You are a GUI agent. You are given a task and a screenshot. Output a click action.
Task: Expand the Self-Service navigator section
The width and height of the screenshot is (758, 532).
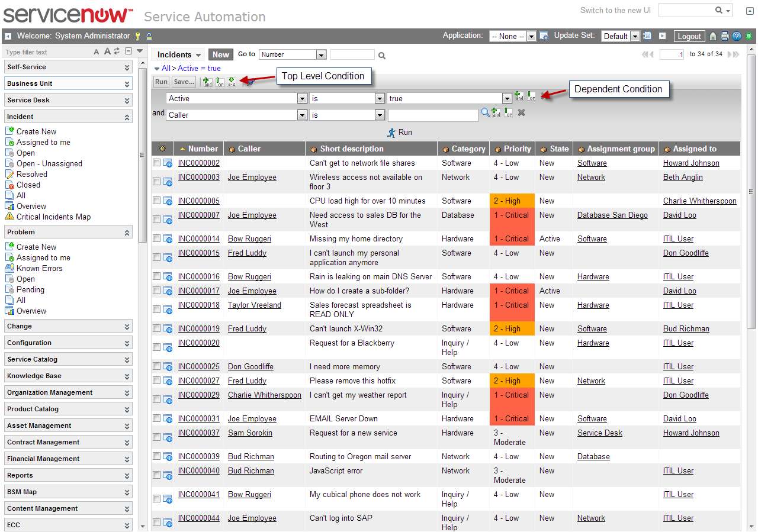click(x=68, y=67)
